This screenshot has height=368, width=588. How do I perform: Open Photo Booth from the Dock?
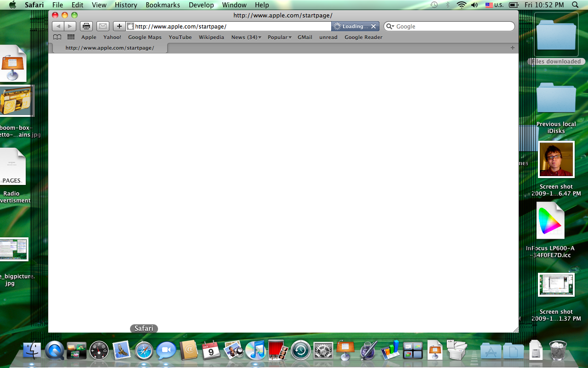point(278,351)
